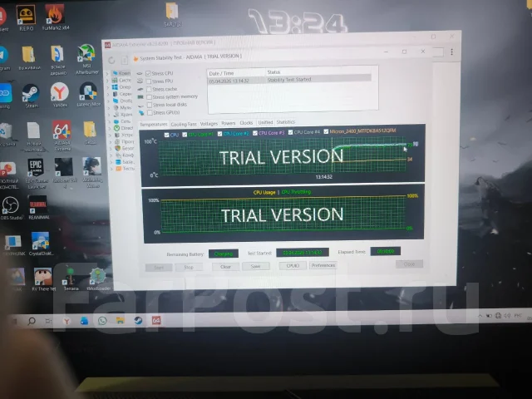Switch to the Cooling Fans tab
The height and width of the screenshot is (399, 532).
[x=184, y=124]
